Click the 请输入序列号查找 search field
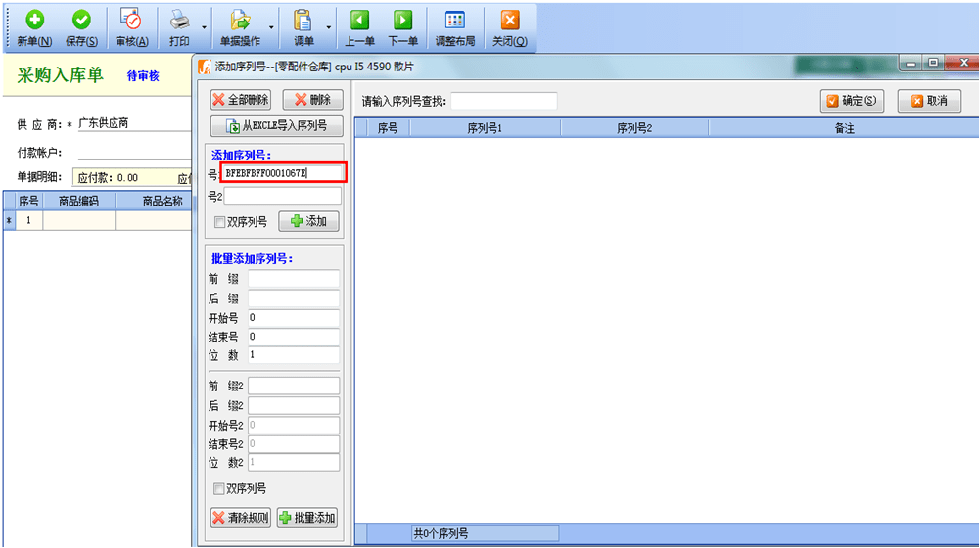 pyautogui.click(x=504, y=101)
